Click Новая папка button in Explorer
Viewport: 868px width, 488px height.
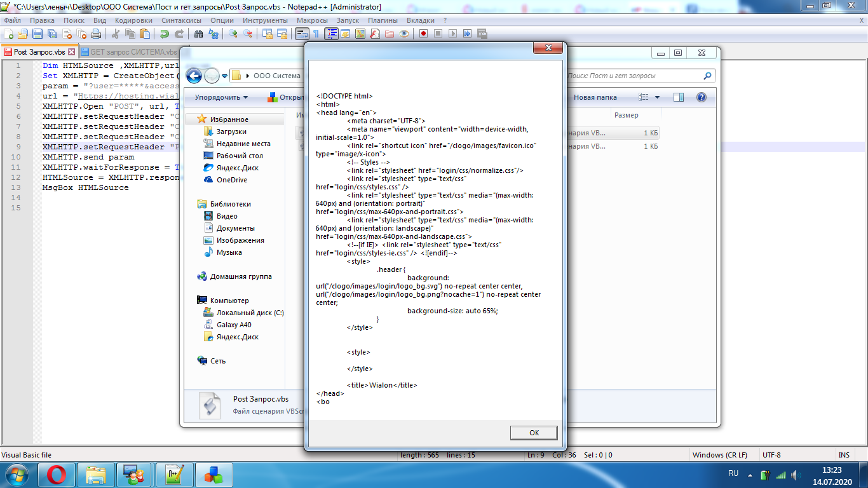pyautogui.click(x=595, y=97)
